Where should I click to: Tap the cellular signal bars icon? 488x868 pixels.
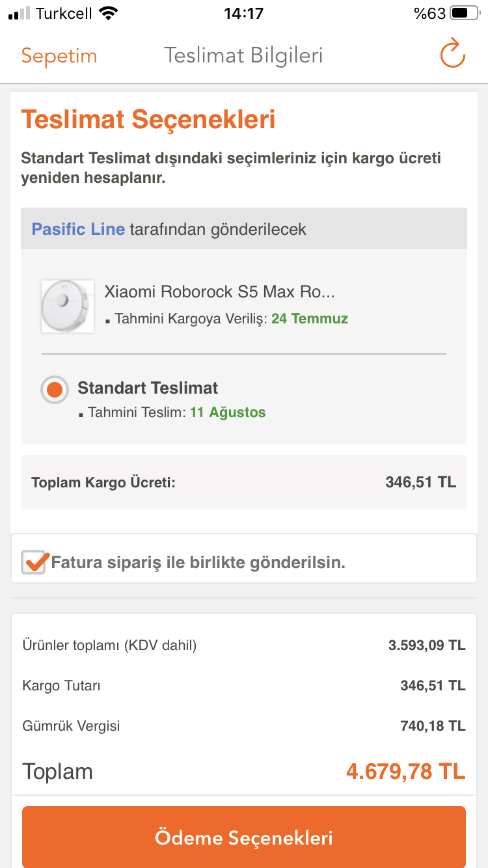[20, 13]
